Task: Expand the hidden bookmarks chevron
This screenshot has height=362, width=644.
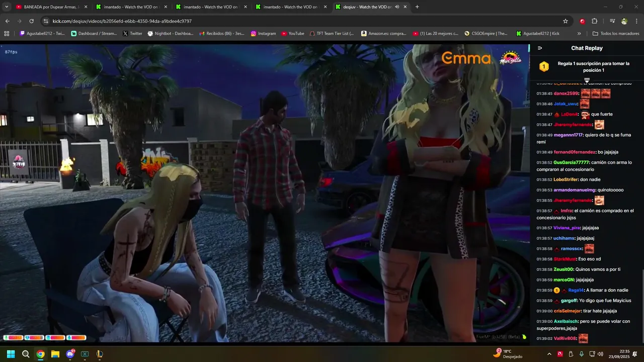Action: pyautogui.click(x=579, y=34)
